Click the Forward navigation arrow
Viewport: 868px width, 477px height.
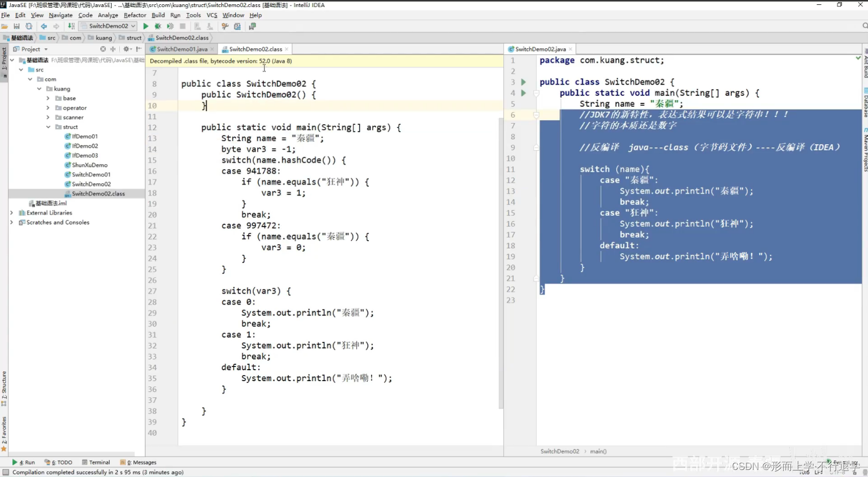pos(56,26)
